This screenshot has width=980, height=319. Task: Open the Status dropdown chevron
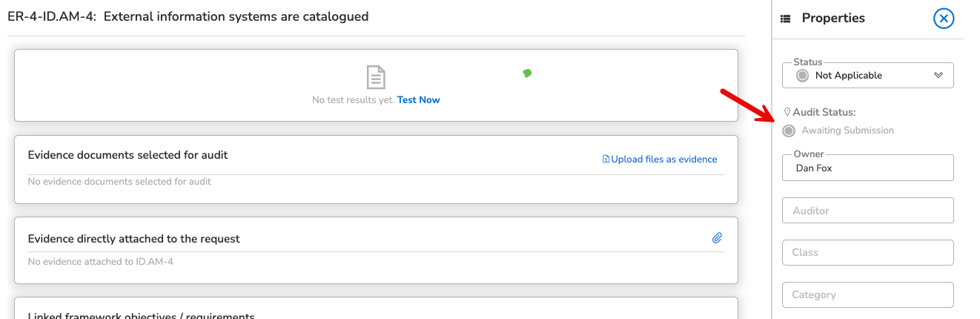pyautogui.click(x=938, y=76)
